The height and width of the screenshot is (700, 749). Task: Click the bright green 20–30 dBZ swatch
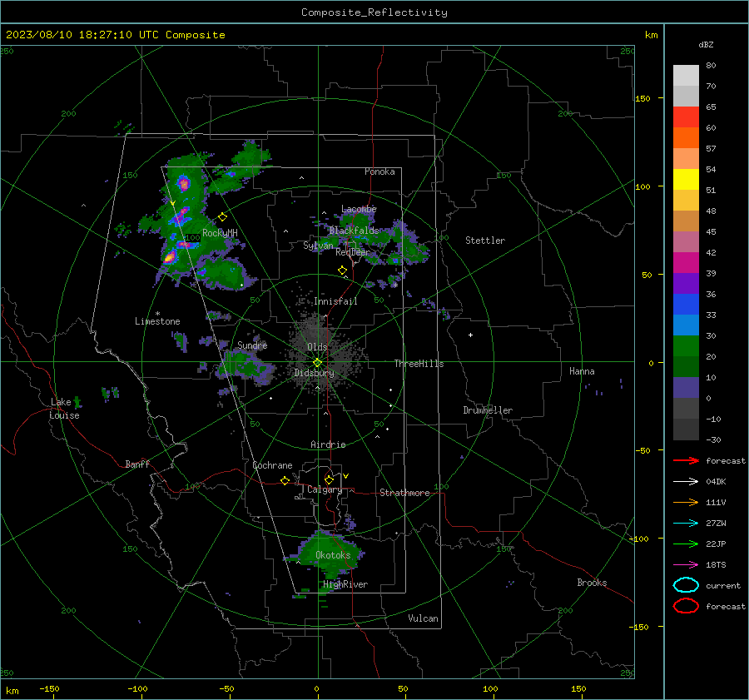tap(686, 346)
